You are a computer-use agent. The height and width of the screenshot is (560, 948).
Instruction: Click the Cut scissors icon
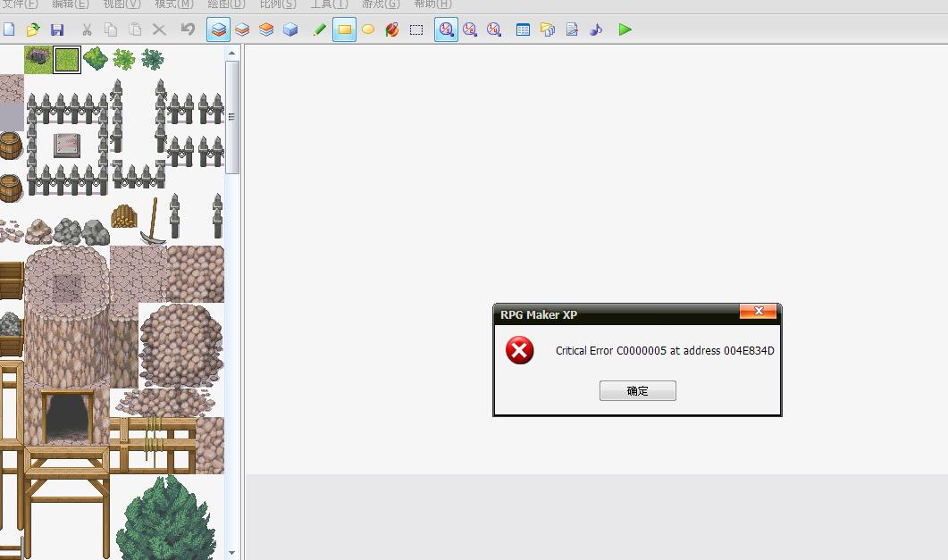point(87,29)
